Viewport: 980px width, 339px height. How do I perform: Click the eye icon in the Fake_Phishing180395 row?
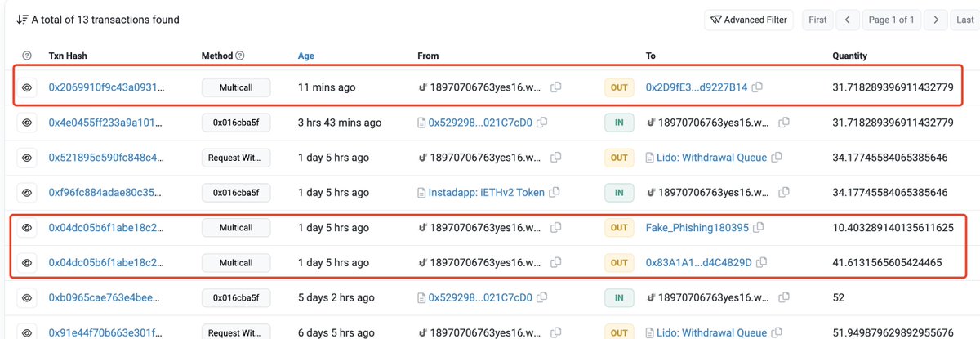pos(27,227)
